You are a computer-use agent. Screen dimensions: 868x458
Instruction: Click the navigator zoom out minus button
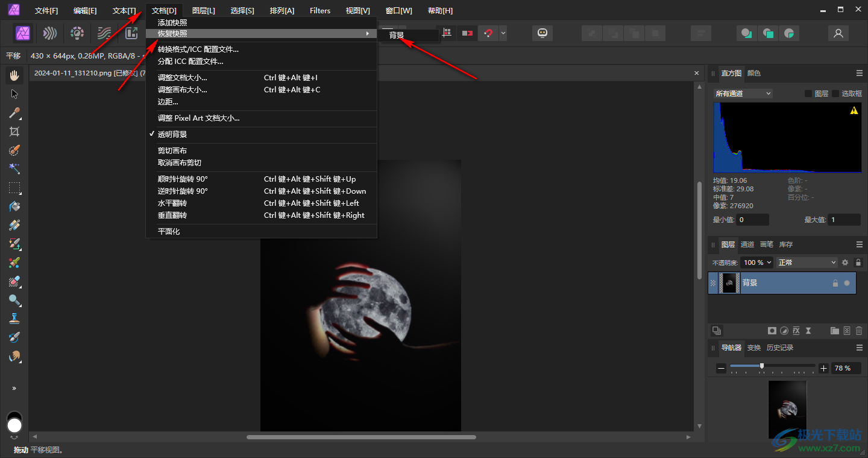pyautogui.click(x=721, y=368)
